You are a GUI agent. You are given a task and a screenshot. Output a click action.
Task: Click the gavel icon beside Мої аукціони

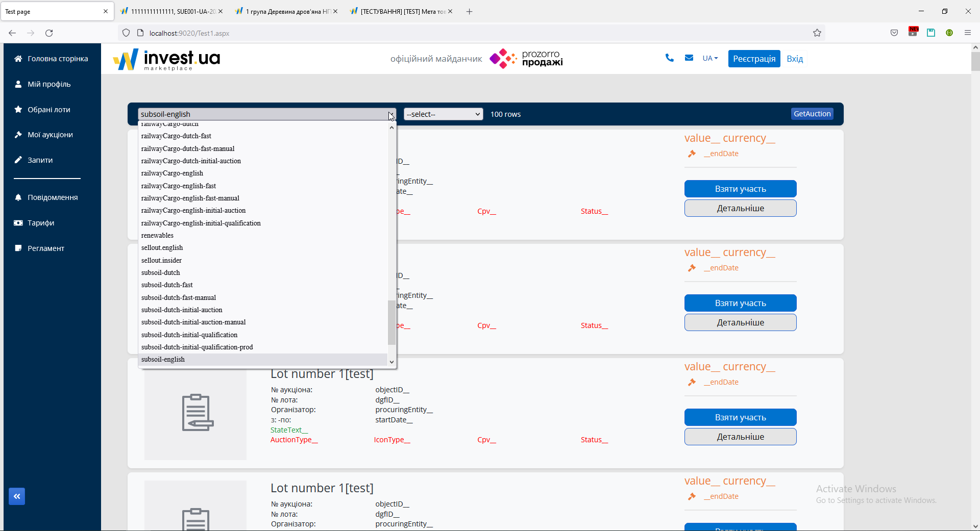18,135
